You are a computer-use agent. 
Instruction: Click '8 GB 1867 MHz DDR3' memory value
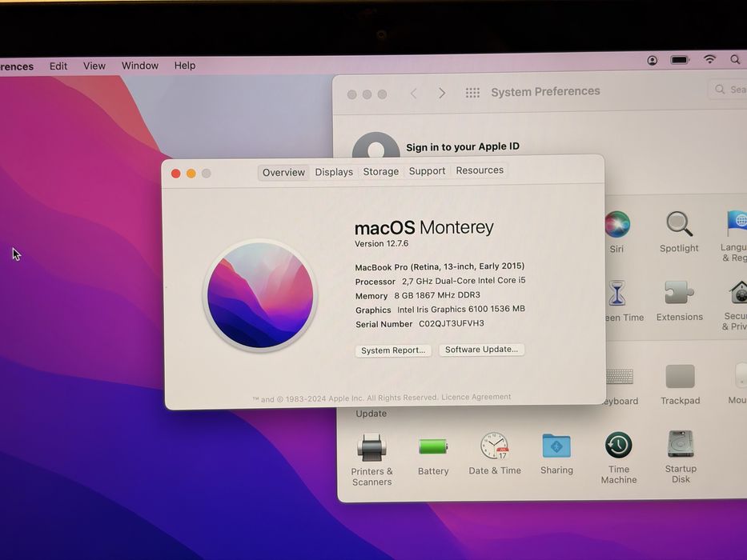437,295
